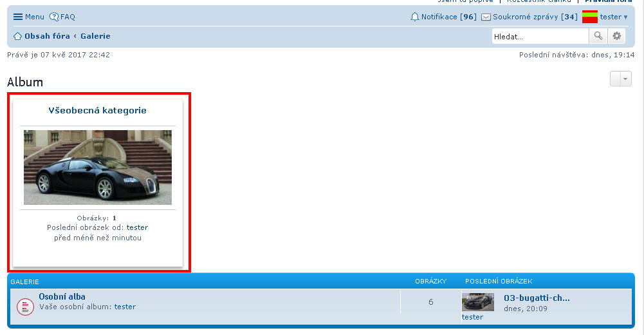The image size is (644, 335).
Task: Click the Bugatti car album thumbnail
Action: click(x=98, y=167)
